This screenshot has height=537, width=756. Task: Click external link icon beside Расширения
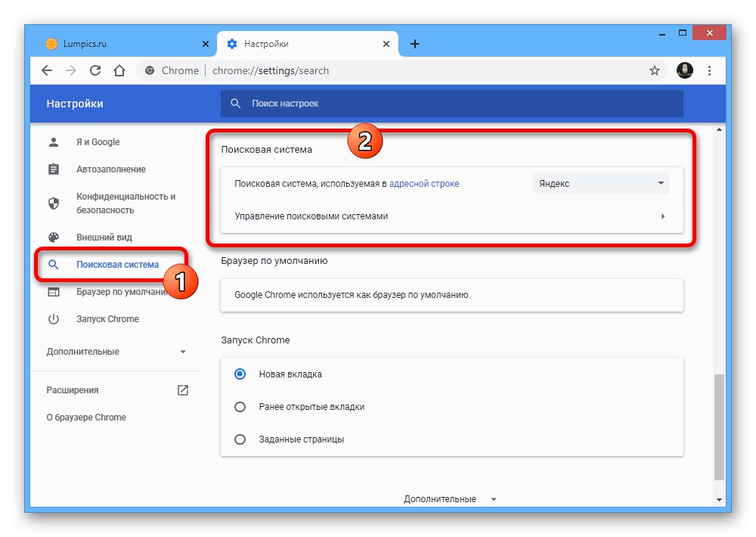tap(183, 390)
